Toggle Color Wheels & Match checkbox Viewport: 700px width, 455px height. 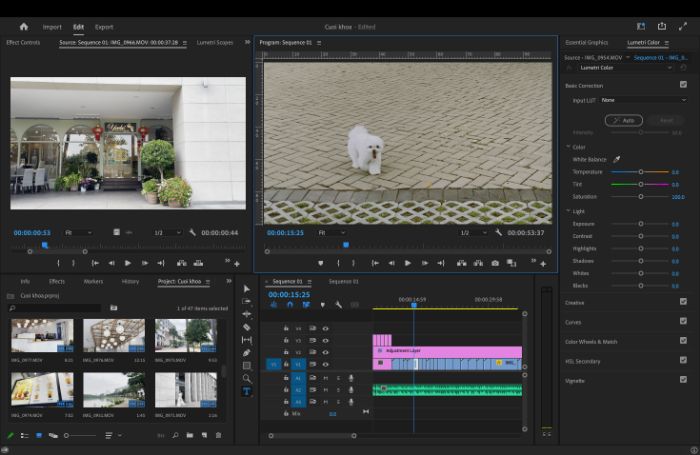point(683,341)
